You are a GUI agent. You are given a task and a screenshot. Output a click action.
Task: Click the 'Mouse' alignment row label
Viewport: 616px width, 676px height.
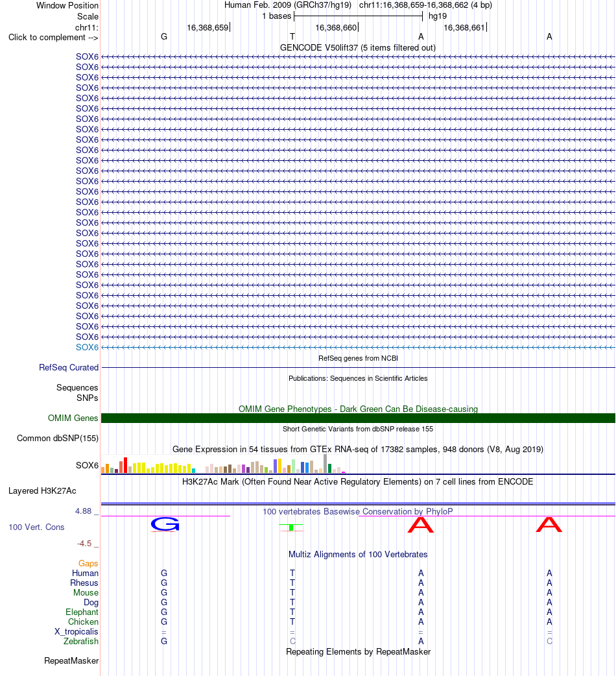coord(86,593)
